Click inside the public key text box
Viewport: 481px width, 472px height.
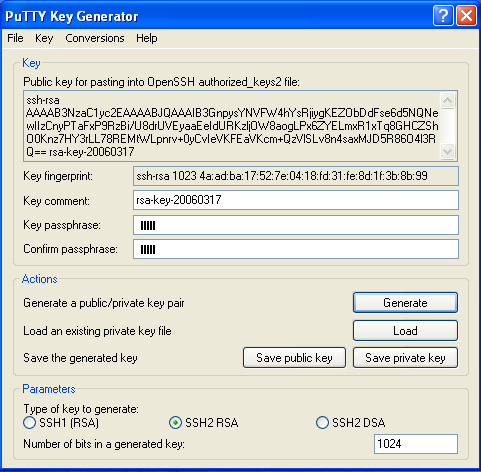pyautogui.click(x=232, y=126)
